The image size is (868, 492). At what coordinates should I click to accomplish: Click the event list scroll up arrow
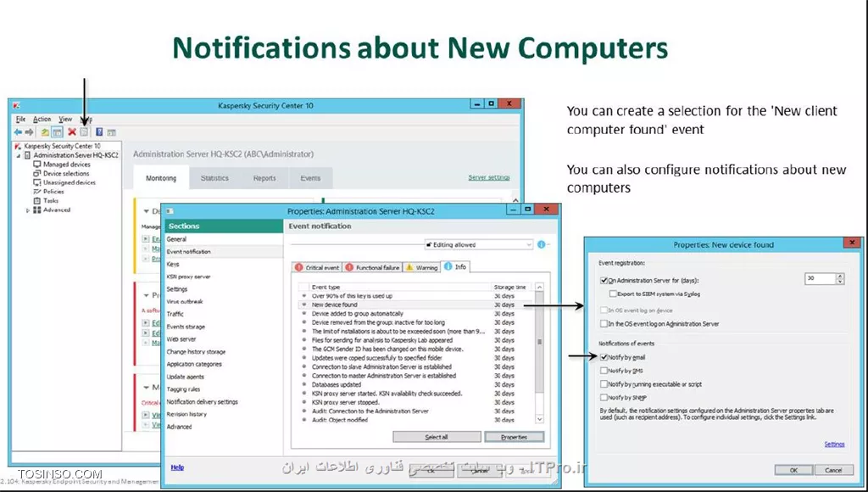540,287
